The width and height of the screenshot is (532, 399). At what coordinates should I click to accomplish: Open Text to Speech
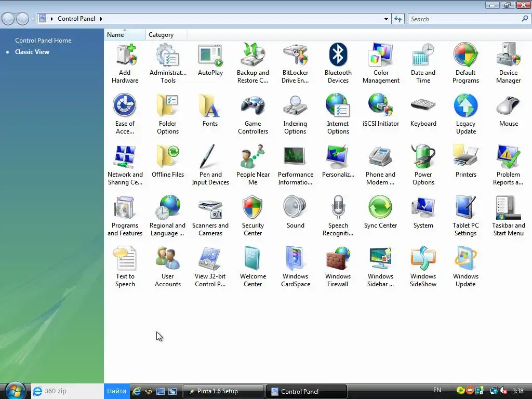click(x=125, y=267)
